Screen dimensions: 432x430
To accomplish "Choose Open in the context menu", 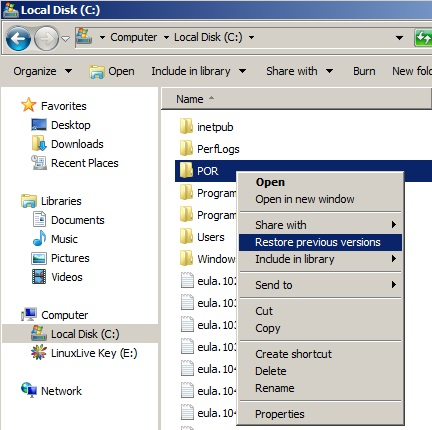I will pos(270,182).
